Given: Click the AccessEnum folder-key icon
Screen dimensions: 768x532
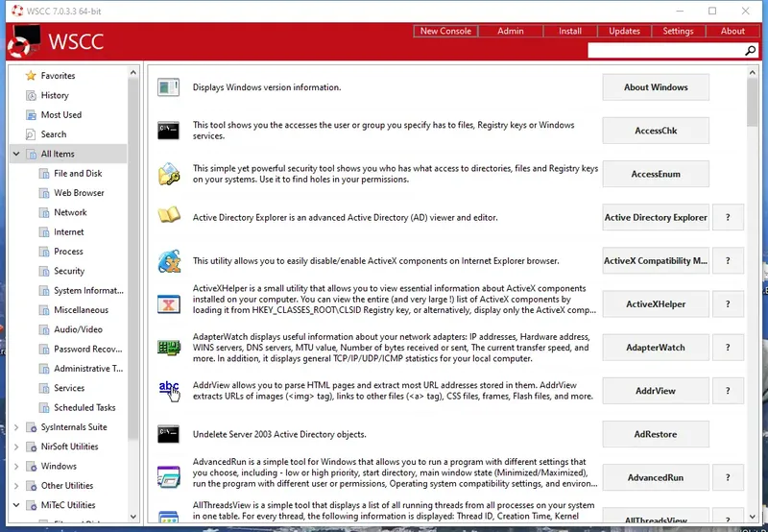Looking at the screenshot, I should [x=169, y=174].
